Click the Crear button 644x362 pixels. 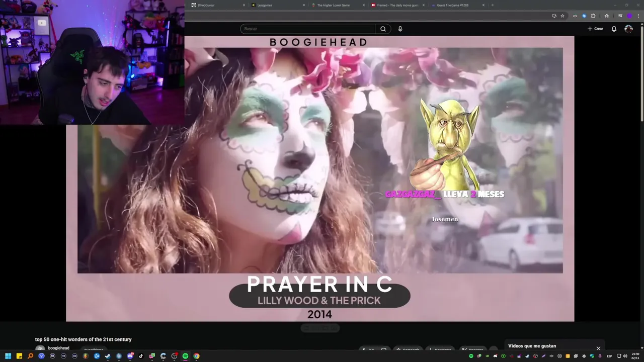[x=595, y=29]
